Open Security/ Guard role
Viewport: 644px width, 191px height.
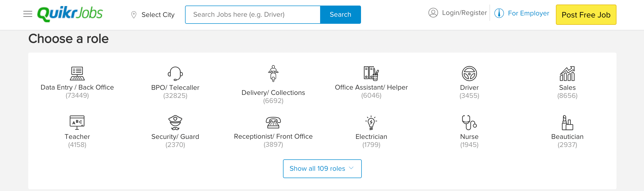[175, 137]
